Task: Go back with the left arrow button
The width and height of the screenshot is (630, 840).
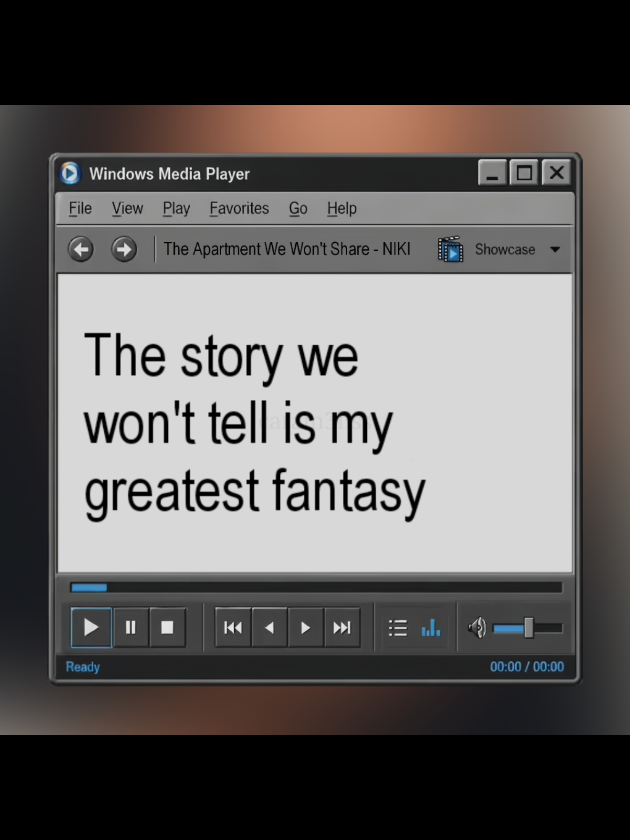Action: (80, 250)
